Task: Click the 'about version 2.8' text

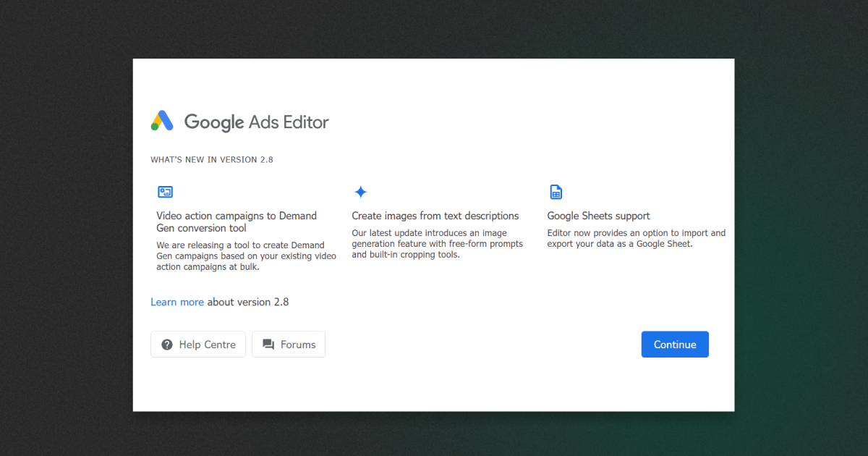Action: (x=248, y=302)
